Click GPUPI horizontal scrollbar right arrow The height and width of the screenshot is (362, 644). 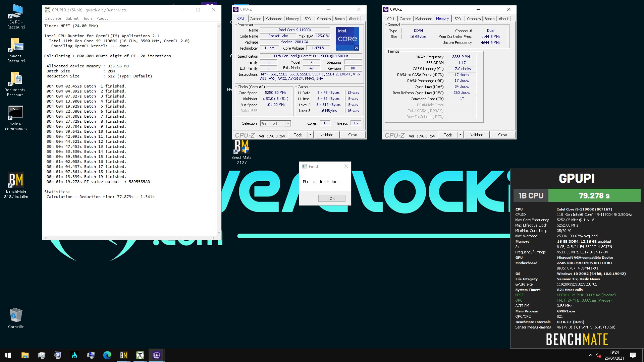click(213, 238)
